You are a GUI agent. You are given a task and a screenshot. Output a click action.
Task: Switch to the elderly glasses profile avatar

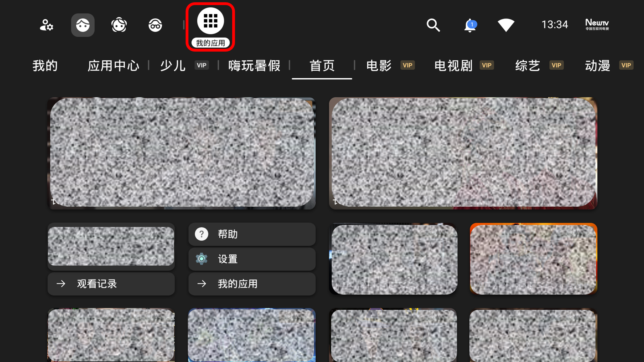(x=155, y=25)
